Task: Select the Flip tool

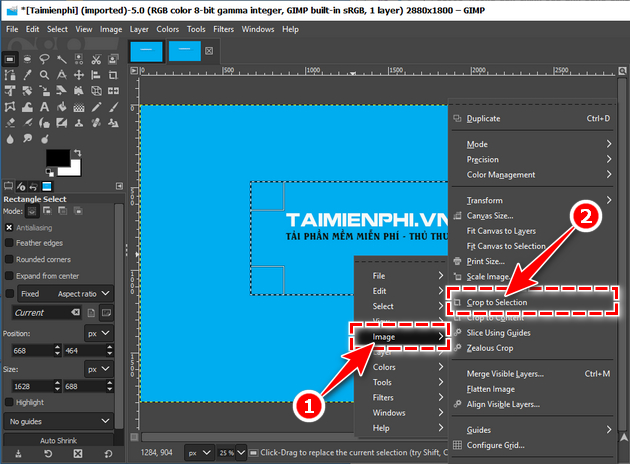Action: click(x=113, y=91)
